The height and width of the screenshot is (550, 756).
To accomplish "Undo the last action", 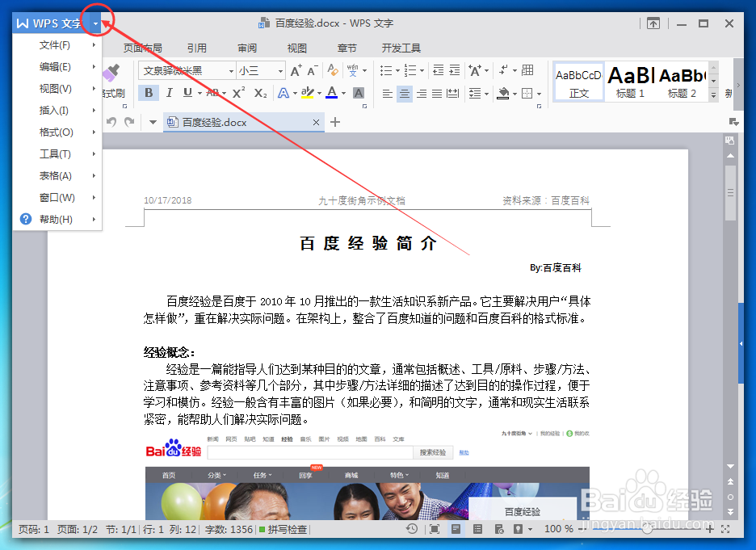I will (x=111, y=123).
